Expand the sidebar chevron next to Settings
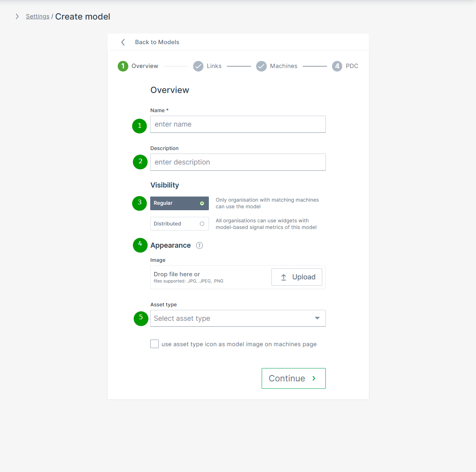 pyautogui.click(x=17, y=16)
